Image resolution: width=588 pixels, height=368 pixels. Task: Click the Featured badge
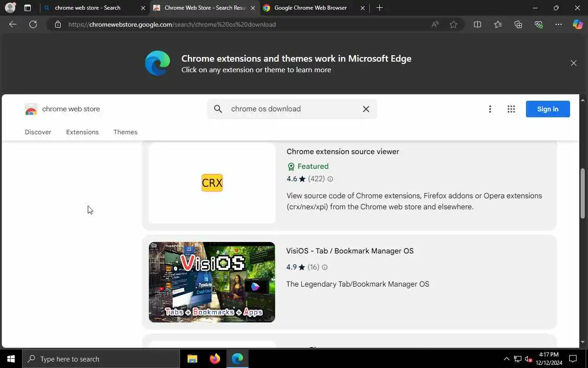coord(308,167)
